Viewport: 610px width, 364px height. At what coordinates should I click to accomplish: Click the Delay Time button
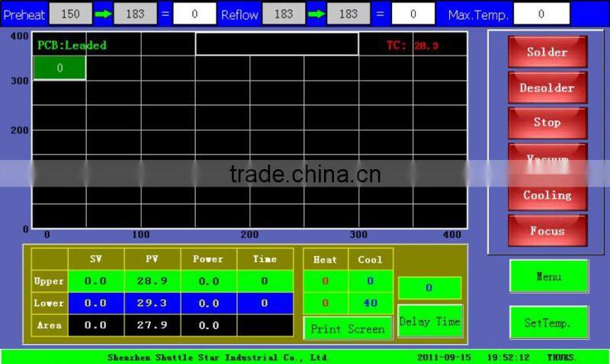pos(430,322)
